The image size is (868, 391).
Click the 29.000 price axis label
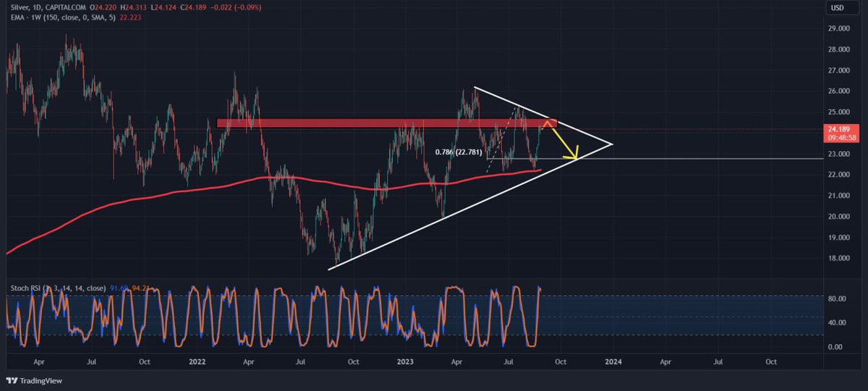click(x=839, y=28)
